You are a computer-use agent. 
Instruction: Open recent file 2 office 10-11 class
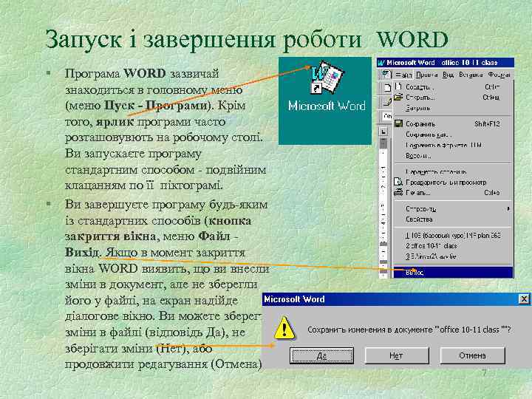[x=452, y=245]
